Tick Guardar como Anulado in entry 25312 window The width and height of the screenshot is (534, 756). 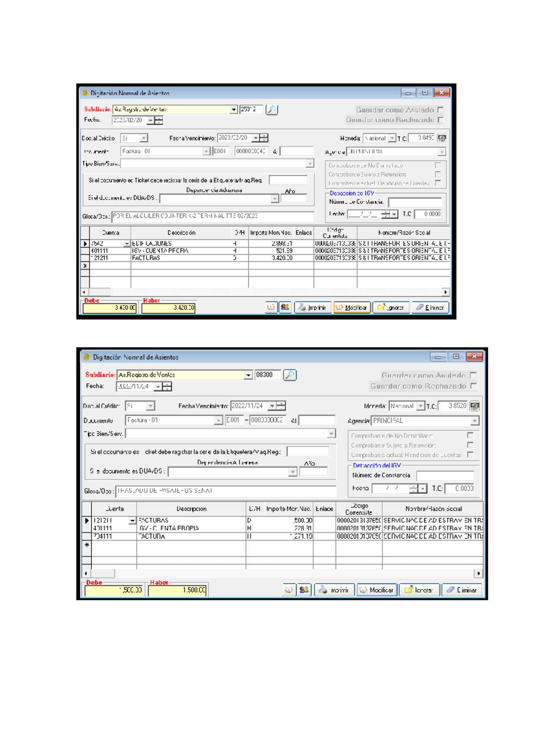coord(440,110)
